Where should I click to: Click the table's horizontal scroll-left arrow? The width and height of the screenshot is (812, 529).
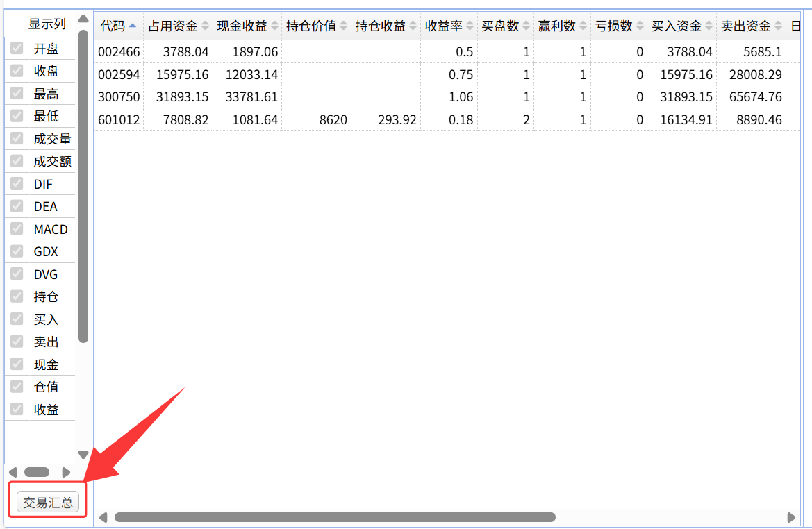(x=103, y=518)
